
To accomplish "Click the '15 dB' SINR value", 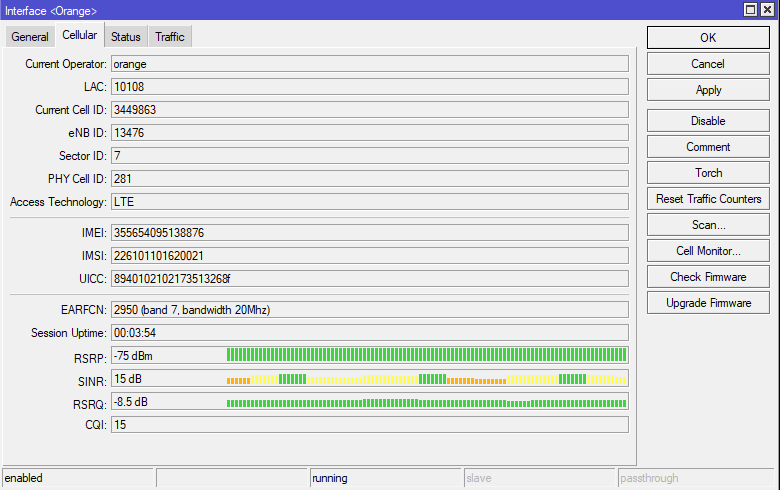I will (x=128, y=379).
